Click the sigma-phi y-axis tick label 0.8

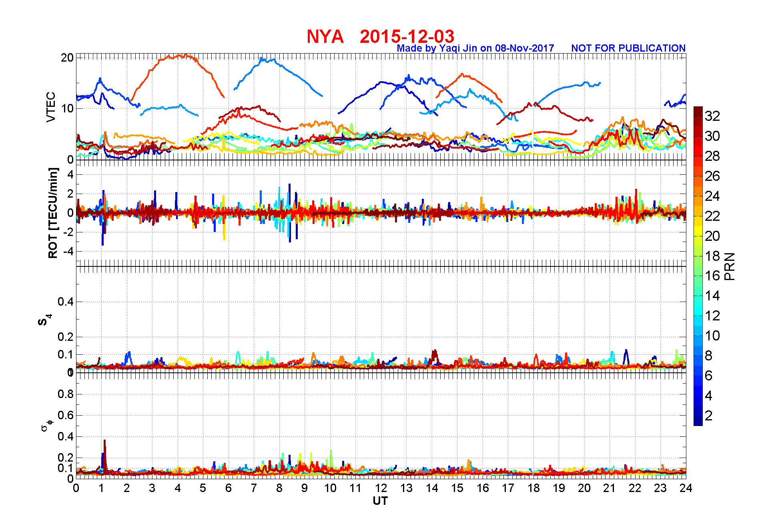[66, 394]
